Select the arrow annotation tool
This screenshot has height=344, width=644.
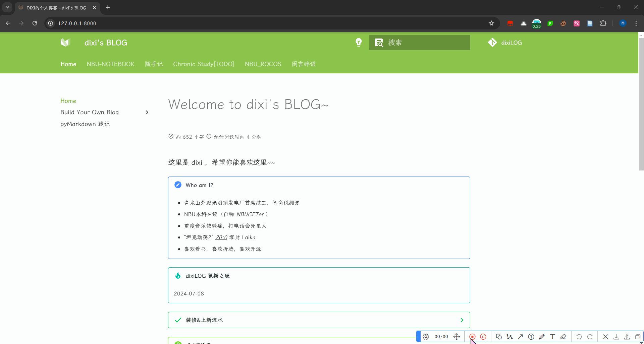520,337
